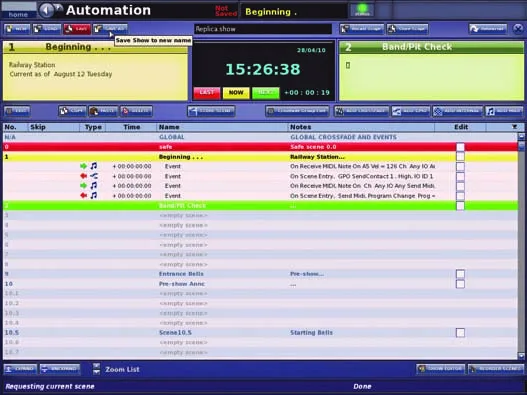Viewport: 527px width, 395px height.
Task: Click the next scene Band/Pit Check panel
Action: tap(431, 71)
